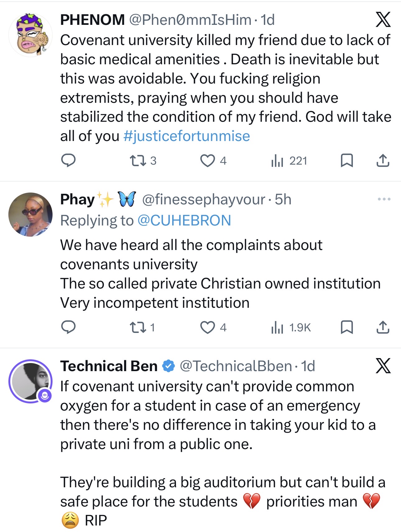The image size is (401, 532).
Task: Reply to PHENOM's tweet
Action: (x=68, y=161)
